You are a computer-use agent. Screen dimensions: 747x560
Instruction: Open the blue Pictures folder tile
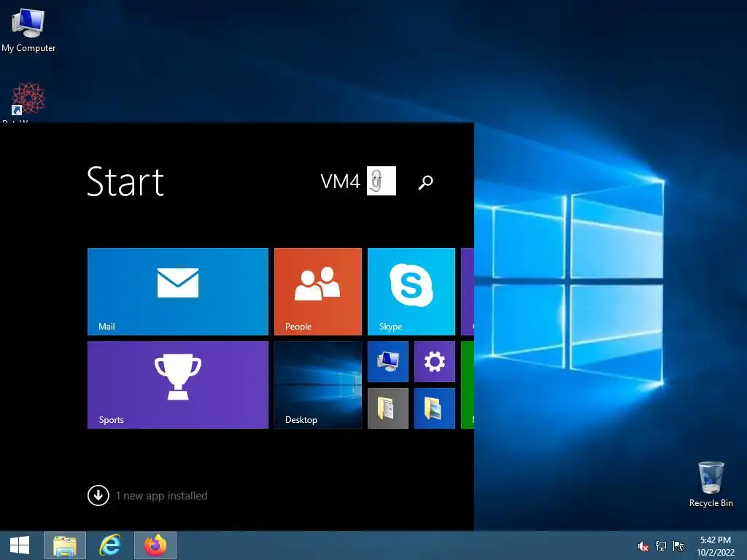pyautogui.click(x=435, y=408)
